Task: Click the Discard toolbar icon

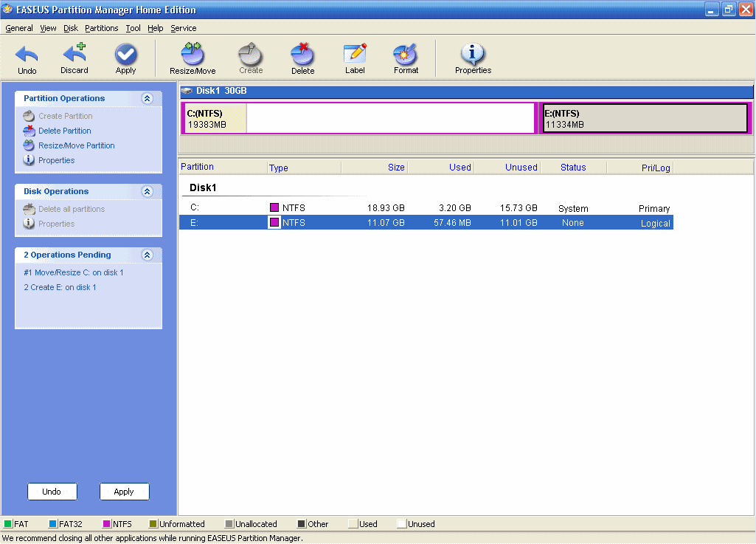Action: point(74,53)
